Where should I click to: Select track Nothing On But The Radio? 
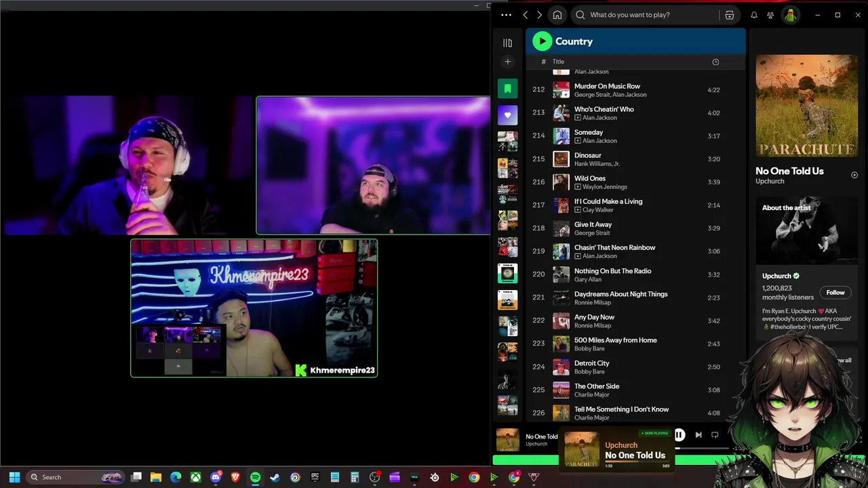coord(635,274)
